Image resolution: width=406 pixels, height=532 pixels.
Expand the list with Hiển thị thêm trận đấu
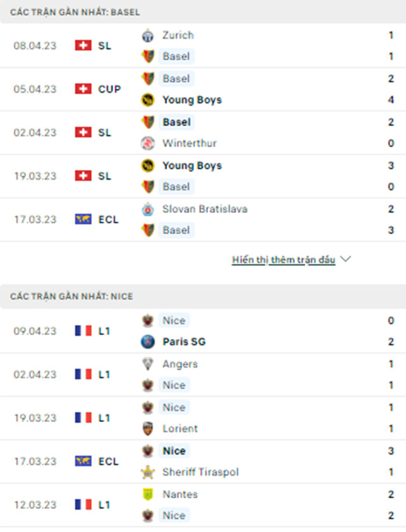[284, 260]
